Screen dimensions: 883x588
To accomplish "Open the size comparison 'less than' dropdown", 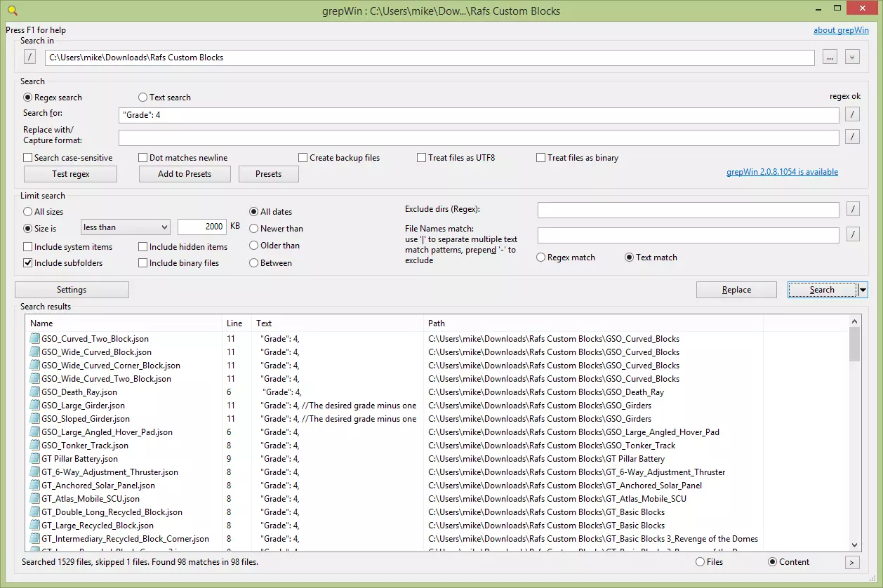I will tap(125, 227).
